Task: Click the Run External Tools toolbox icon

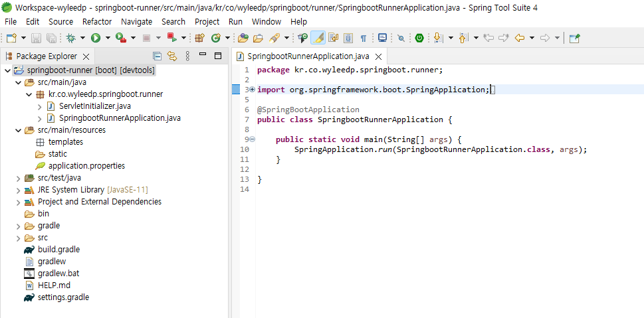Action: pyautogui.click(x=121, y=38)
